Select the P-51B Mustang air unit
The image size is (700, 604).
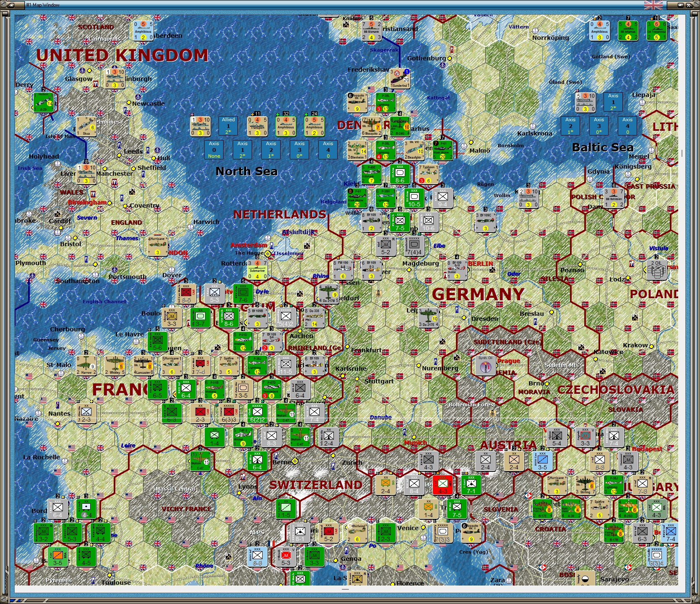point(214,389)
